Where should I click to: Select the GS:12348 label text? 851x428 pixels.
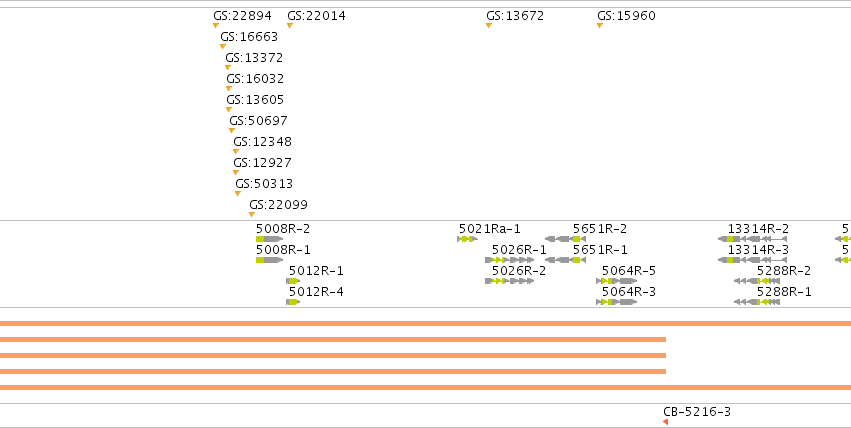pos(263,142)
